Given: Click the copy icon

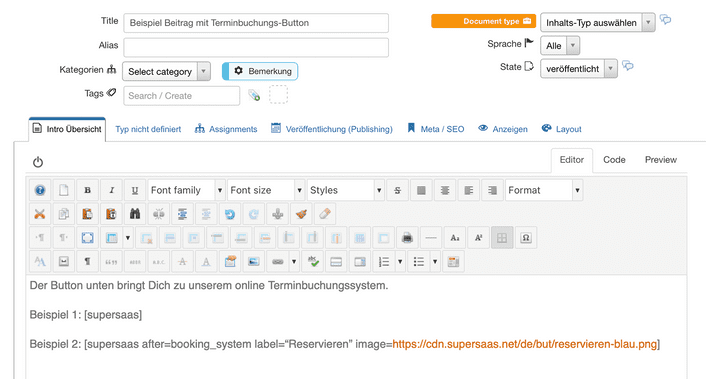Looking at the screenshot, I should click(x=63, y=214).
